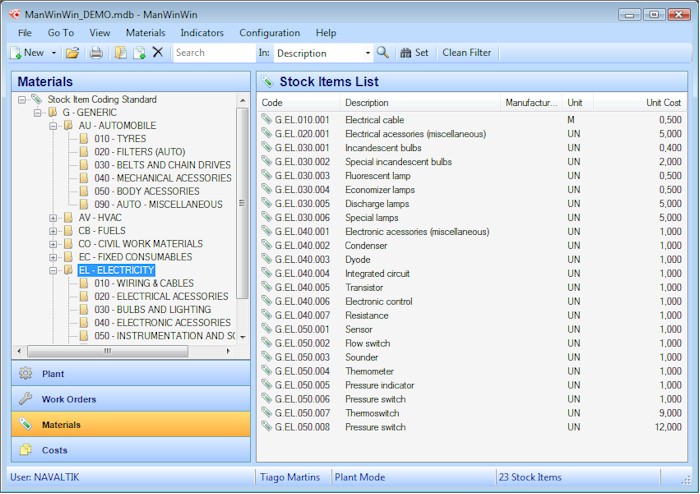The image size is (700, 494).
Task: Click into the Search input field
Action: click(214, 53)
